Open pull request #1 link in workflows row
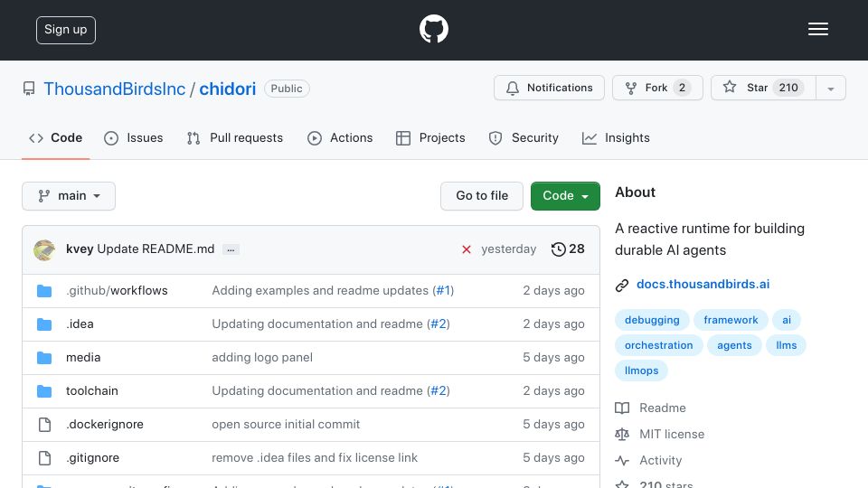Image resolution: width=868 pixels, height=488 pixels. 443,290
